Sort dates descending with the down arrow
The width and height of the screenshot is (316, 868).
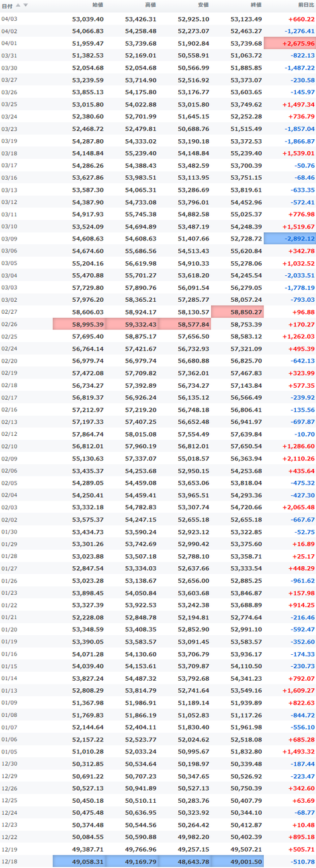click(25, 4)
